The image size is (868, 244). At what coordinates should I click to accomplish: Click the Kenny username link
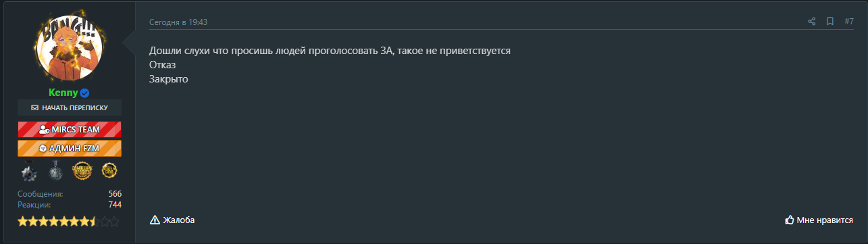63,93
